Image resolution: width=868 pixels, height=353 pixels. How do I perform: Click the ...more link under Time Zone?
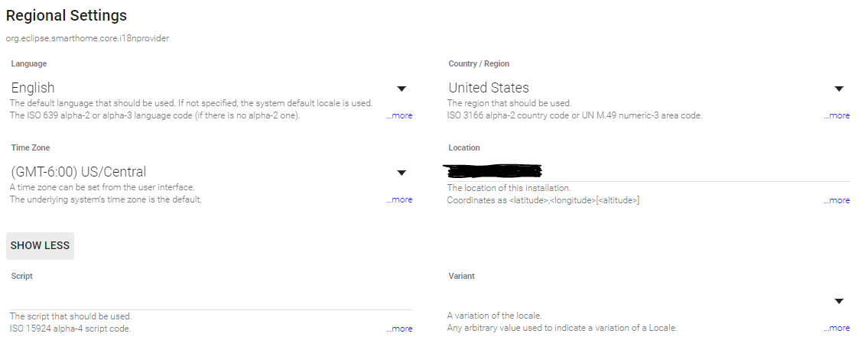click(399, 200)
